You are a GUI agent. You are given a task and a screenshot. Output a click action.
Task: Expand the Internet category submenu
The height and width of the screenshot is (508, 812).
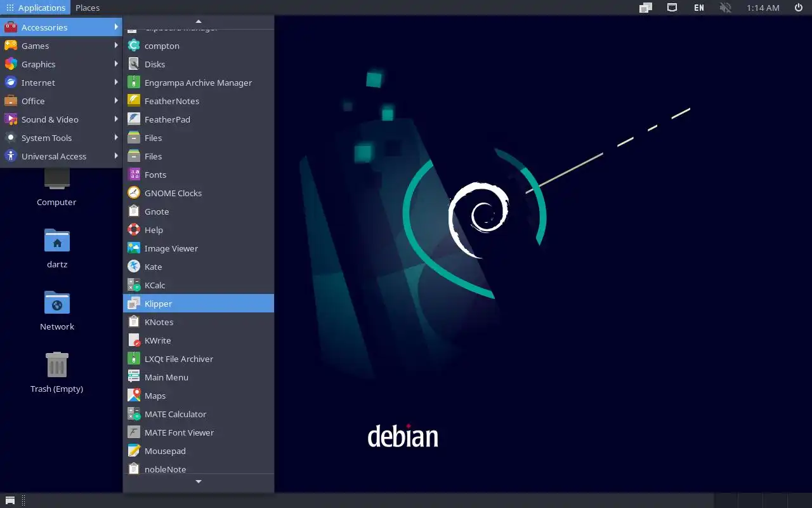[x=61, y=83]
